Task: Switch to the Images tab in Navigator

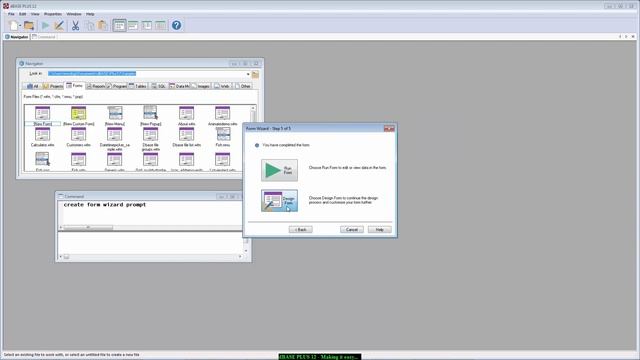Action: coord(200,86)
